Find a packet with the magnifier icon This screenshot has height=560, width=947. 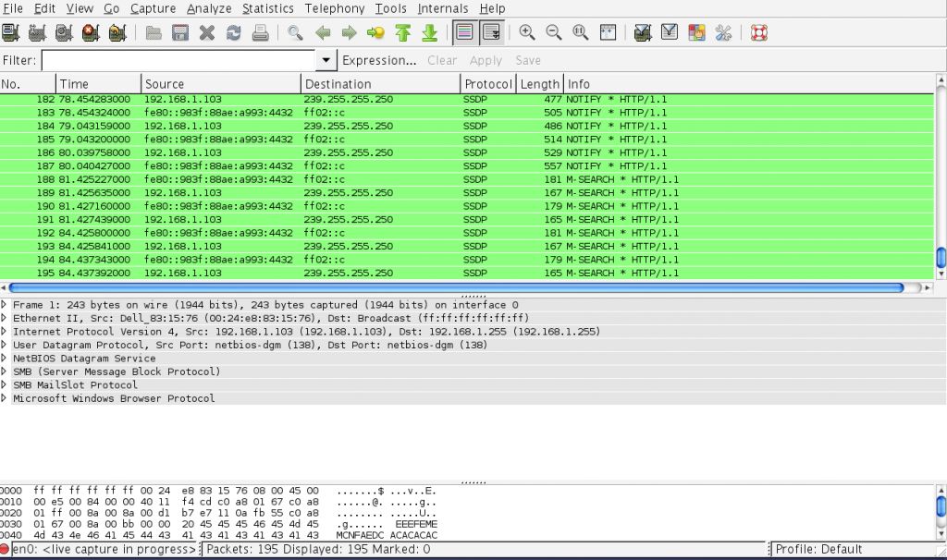coord(295,32)
